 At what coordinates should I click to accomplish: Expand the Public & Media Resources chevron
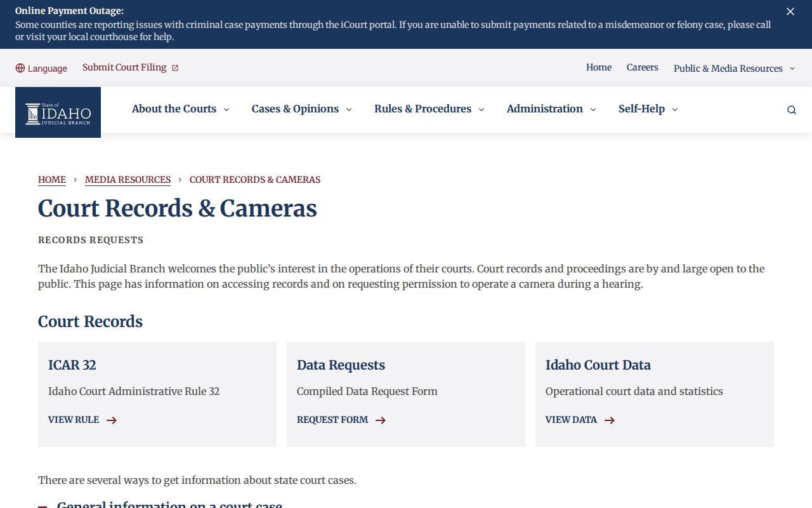tap(792, 69)
